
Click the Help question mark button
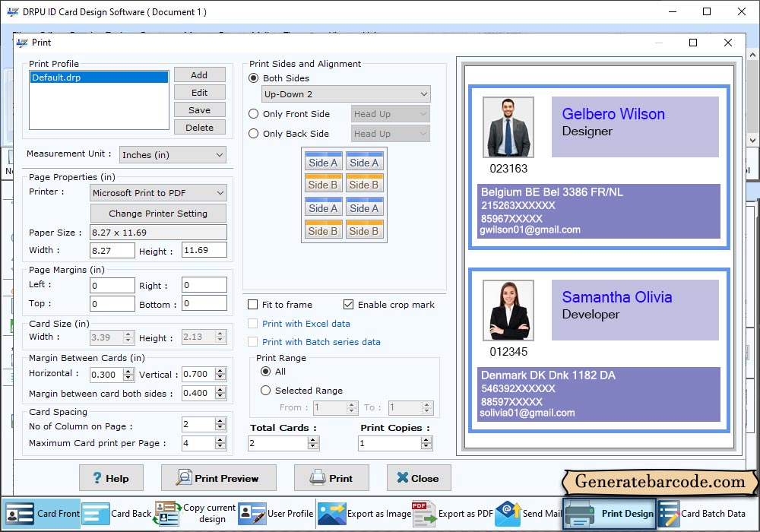click(x=111, y=478)
